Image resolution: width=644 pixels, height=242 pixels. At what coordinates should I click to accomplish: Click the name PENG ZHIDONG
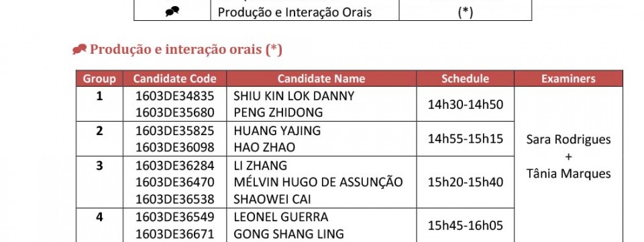pyautogui.click(x=278, y=112)
